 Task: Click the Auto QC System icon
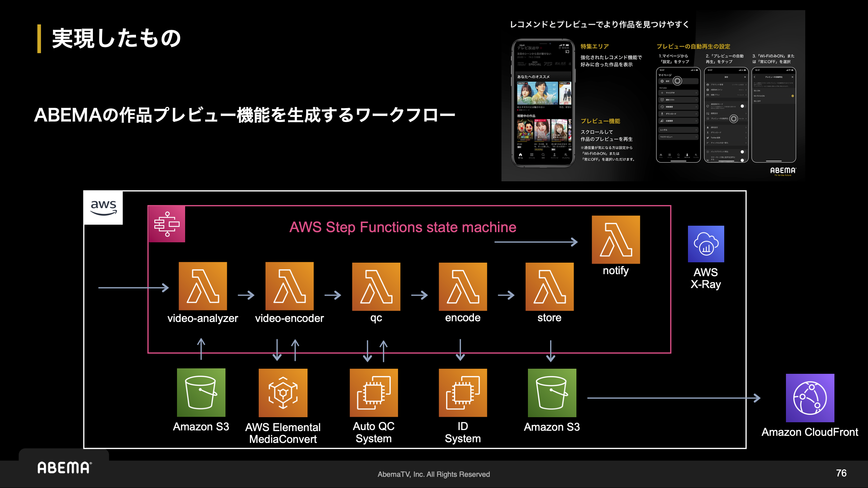374,393
